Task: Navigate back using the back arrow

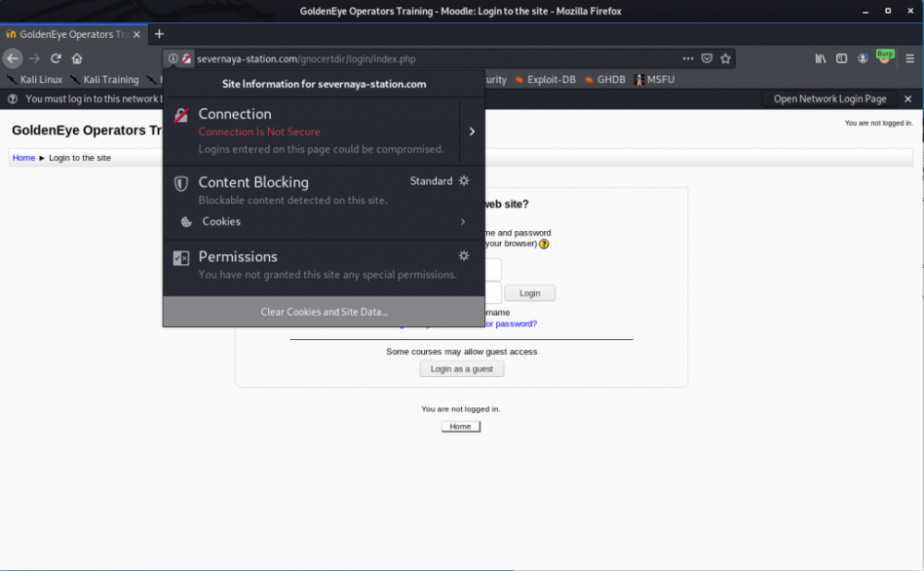Action: (12, 57)
